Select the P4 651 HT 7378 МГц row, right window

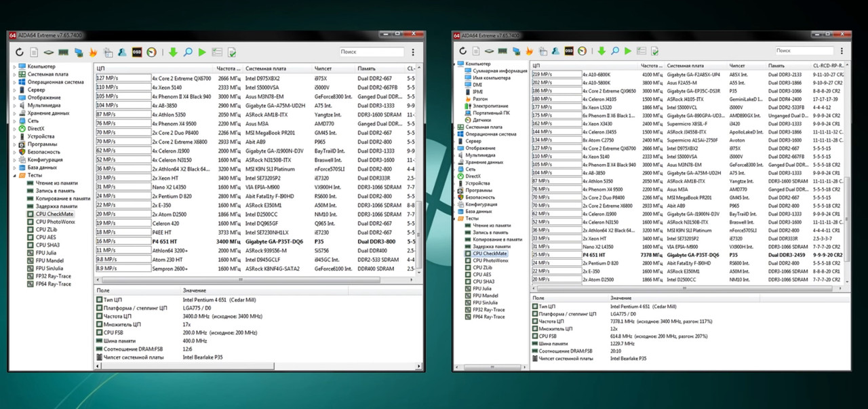tap(686, 255)
